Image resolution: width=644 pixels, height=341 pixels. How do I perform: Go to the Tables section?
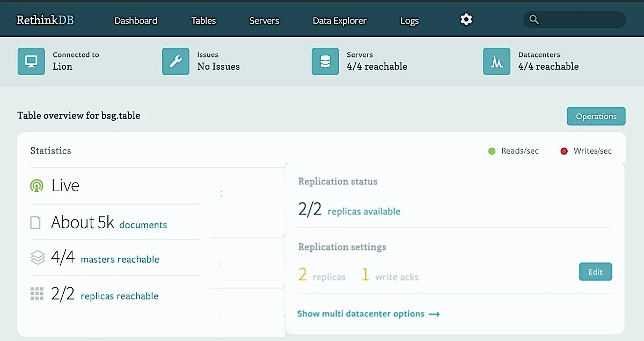pyautogui.click(x=203, y=21)
